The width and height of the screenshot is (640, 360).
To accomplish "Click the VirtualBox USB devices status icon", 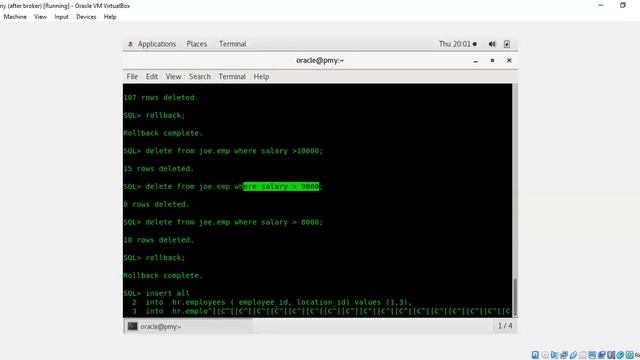I will click(x=573, y=355).
